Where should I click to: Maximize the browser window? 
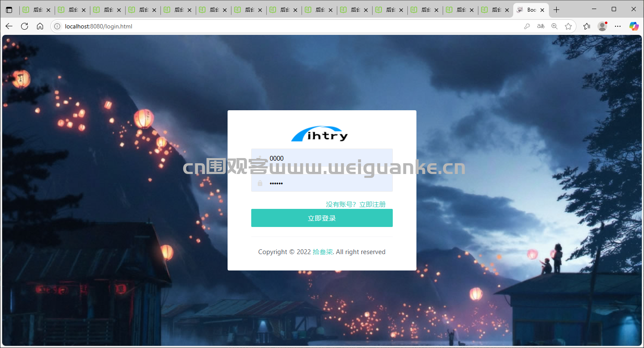point(614,9)
